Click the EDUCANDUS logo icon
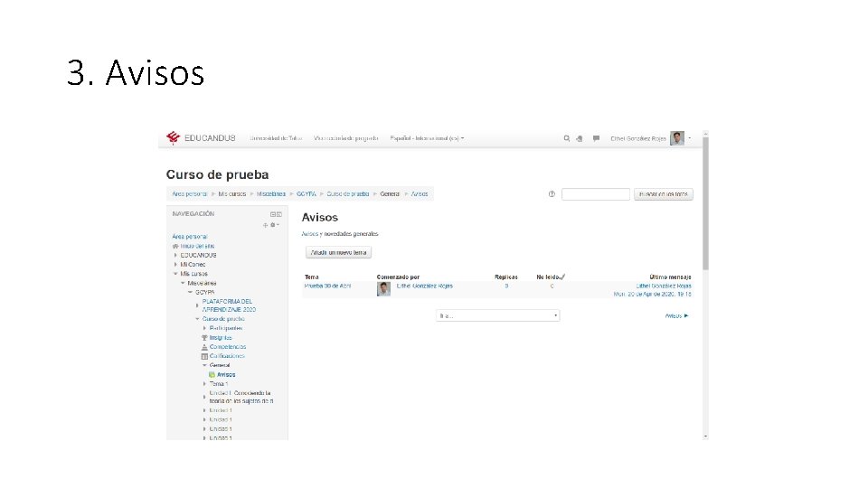Screen dimensions: 868x488 (173, 137)
